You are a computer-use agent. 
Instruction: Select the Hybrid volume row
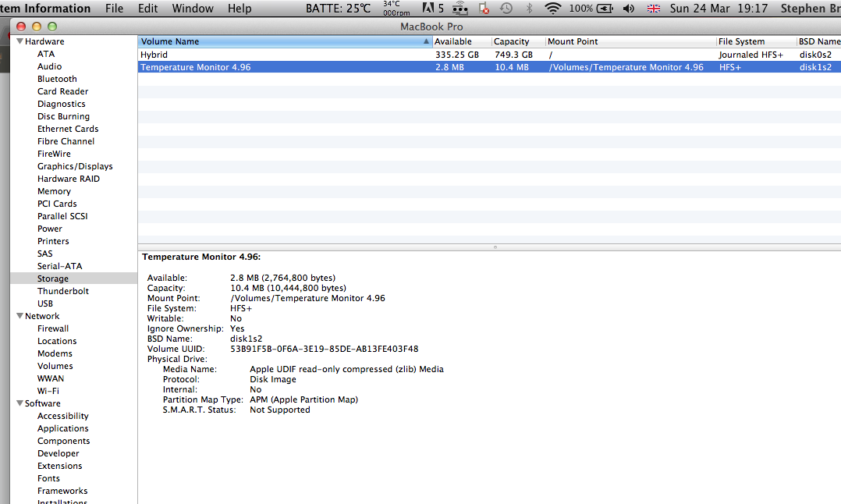click(489, 55)
